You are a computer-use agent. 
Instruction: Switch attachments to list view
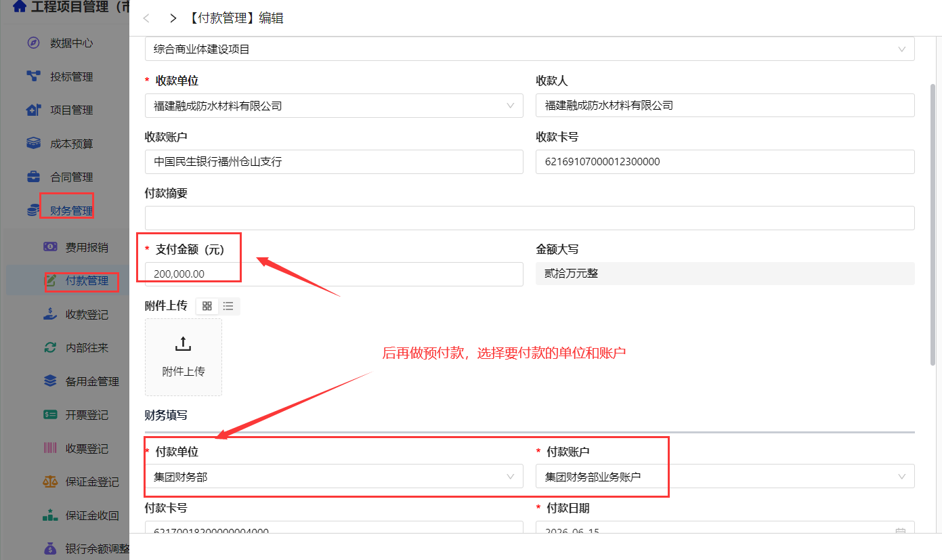[x=229, y=306]
